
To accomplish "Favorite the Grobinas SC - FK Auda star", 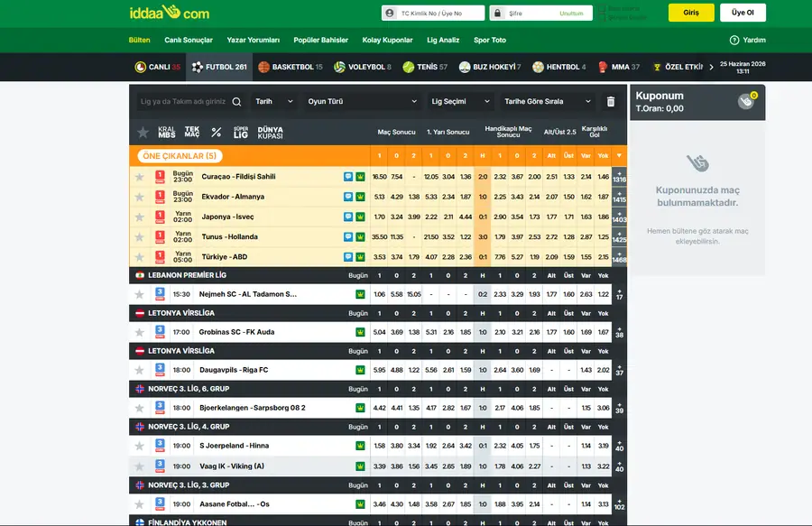I will pos(139,332).
